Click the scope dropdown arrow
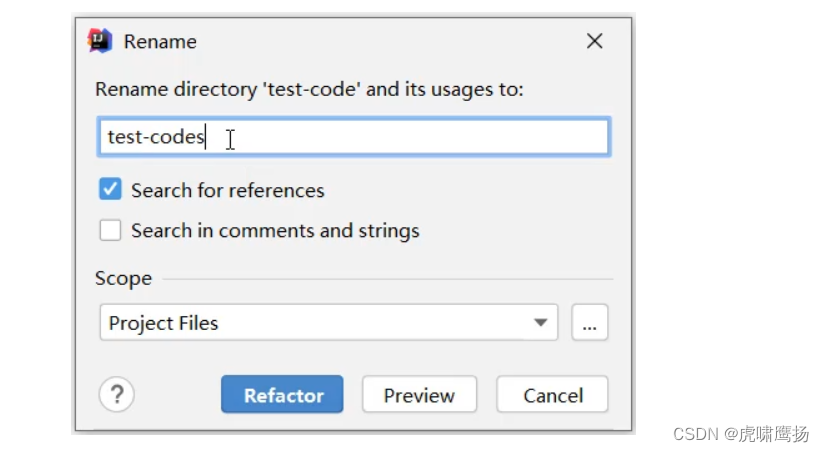Image resolution: width=824 pixels, height=452 pixels. (x=540, y=323)
